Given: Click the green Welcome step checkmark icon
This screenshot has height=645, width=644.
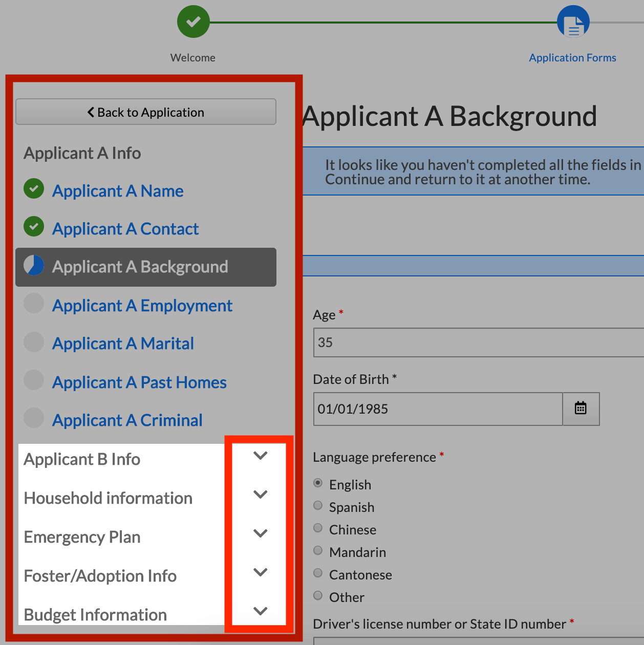Looking at the screenshot, I should coord(193,21).
